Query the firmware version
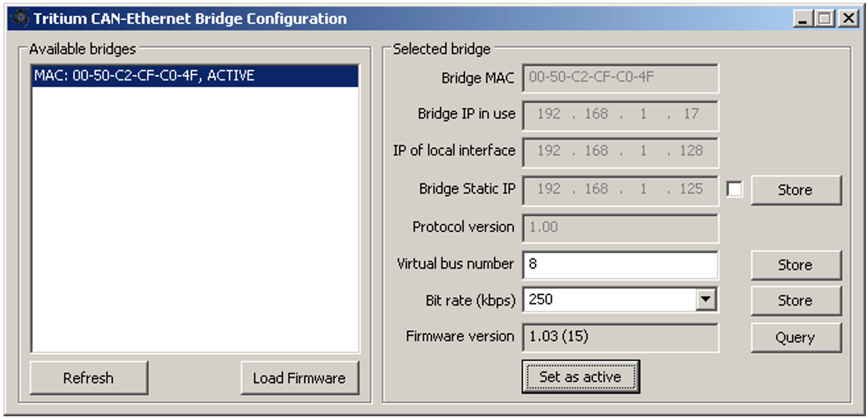Image resolution: width=868 pixels, height=419 pixels. click(796, 337)
